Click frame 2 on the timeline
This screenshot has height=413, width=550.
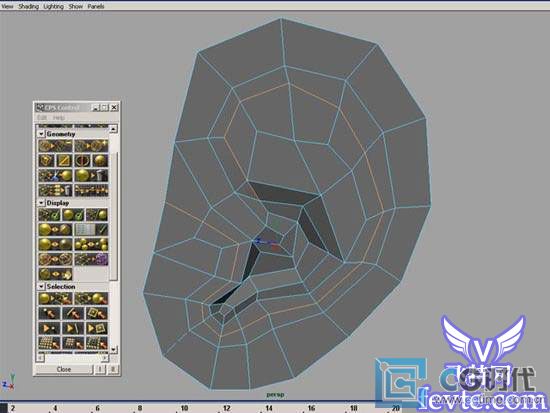[13, 408]
